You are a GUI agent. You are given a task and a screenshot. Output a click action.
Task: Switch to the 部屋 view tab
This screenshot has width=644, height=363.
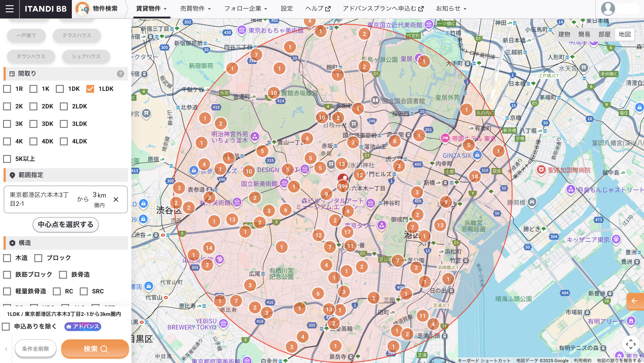604,34
